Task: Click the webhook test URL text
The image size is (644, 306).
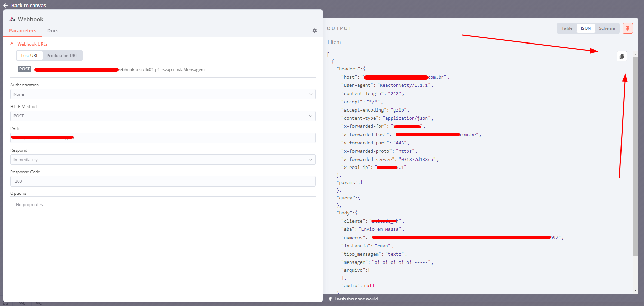Action: tap(120, 70)
